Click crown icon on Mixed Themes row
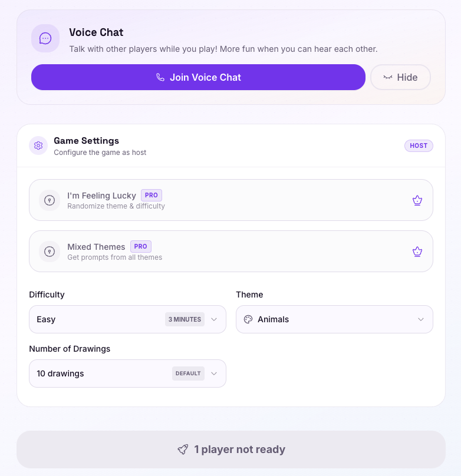The height and width of the screenshot is (476, 461). [x=417, y=252]
